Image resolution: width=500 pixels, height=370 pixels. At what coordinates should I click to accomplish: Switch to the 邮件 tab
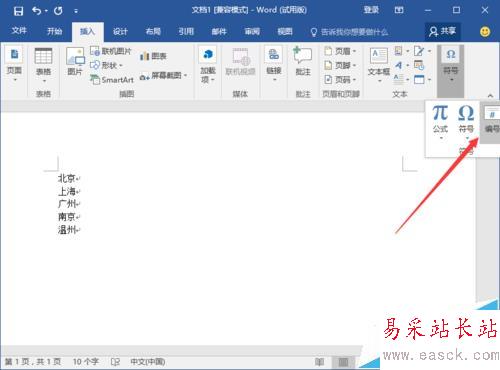point(219,31)
